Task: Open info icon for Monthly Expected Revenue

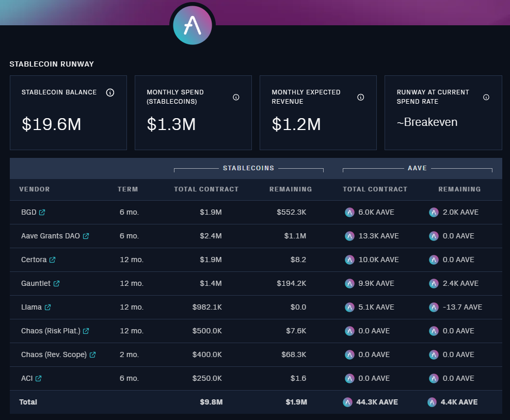Action: click(x=361, y=97)
